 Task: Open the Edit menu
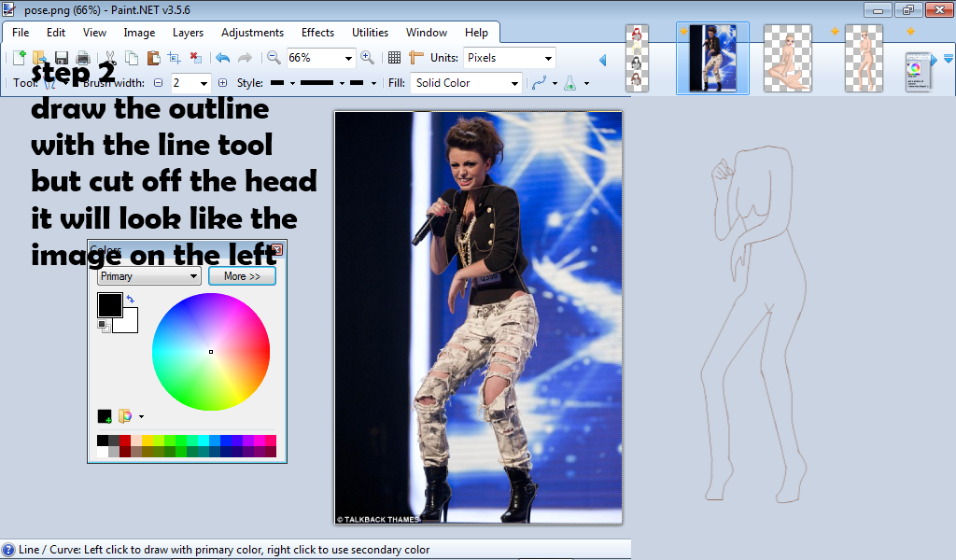[56, 33]
